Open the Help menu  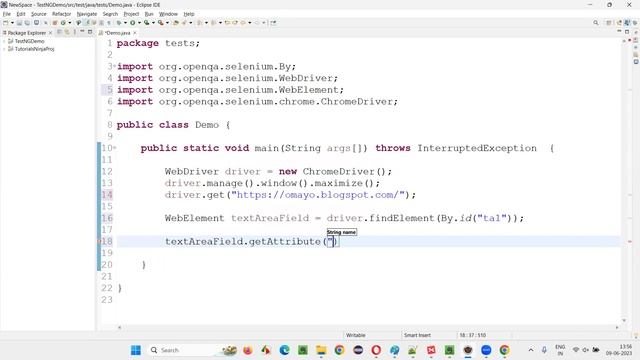click(x=189, y=14)
